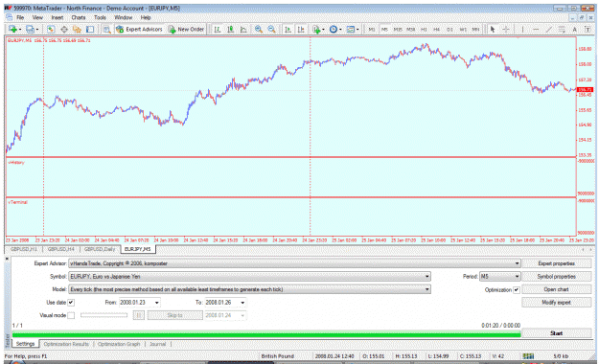This screenshot has width=599, height=364.
Task: Expand the Profiles dropdown arrow
Action: [37, 30]
